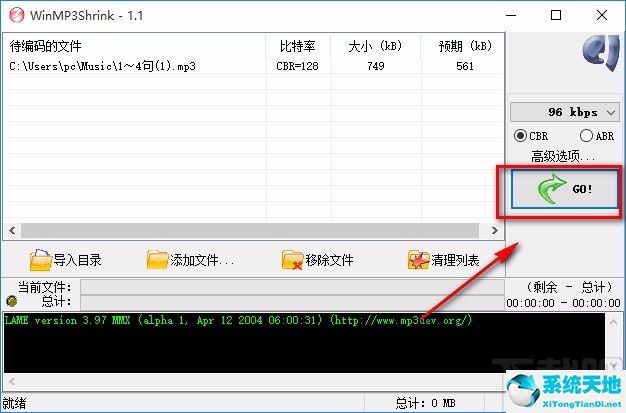Click console log scroll left arrow
The width and height of the screenshot is (626, 413).
pos(12,381)
